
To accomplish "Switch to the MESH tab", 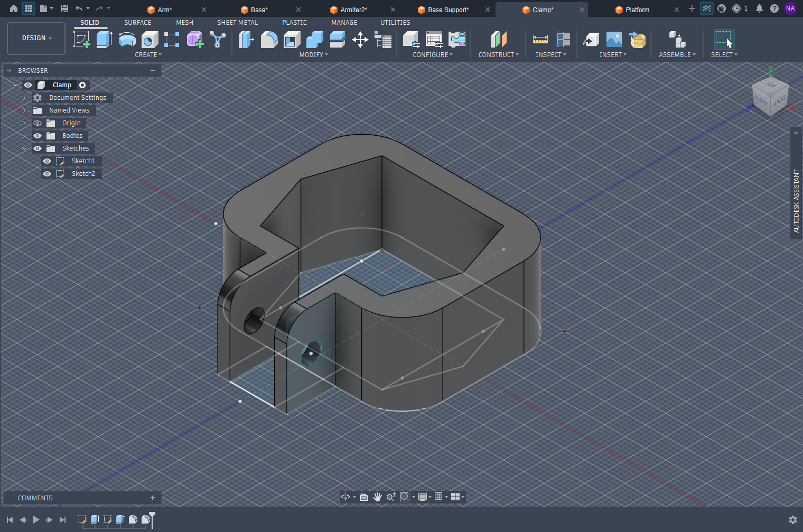I will click(184, 23).
